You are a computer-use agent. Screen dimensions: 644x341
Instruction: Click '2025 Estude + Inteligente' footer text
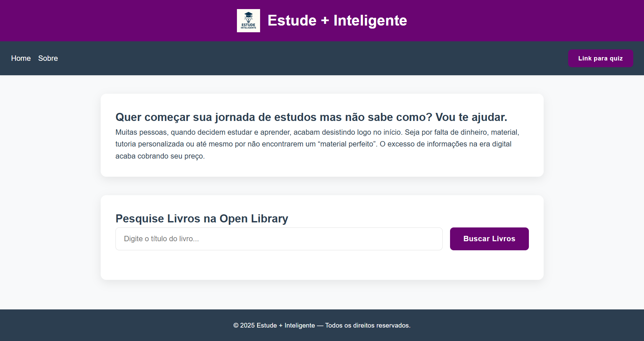click(x=278, y=326)
